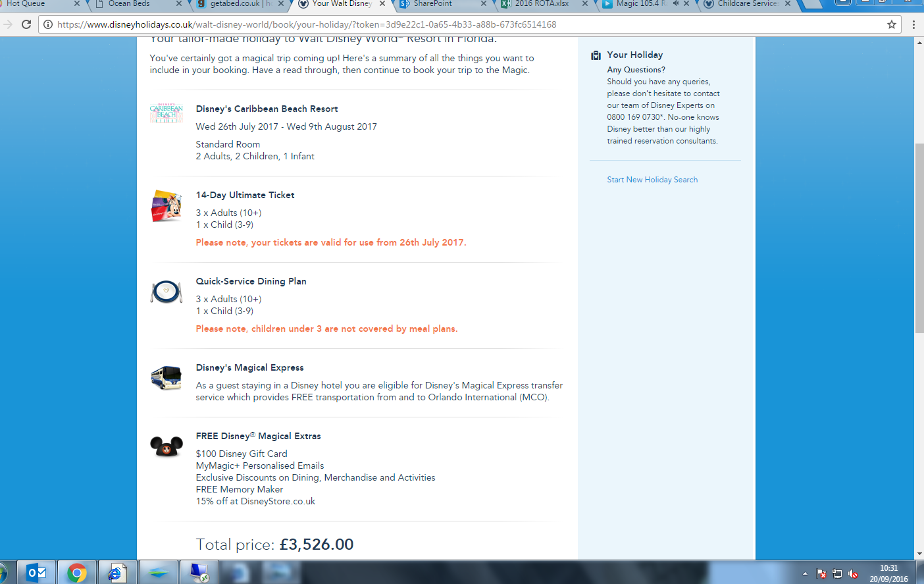Click the FREE Memory Maker line
924x584 pixels.
coord(239,489)
